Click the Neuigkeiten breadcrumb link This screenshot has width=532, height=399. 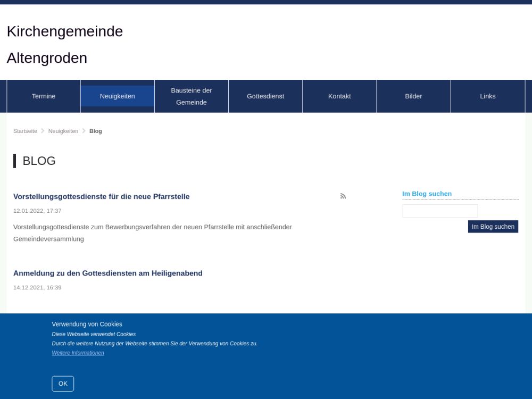click(x=63, y=131)
